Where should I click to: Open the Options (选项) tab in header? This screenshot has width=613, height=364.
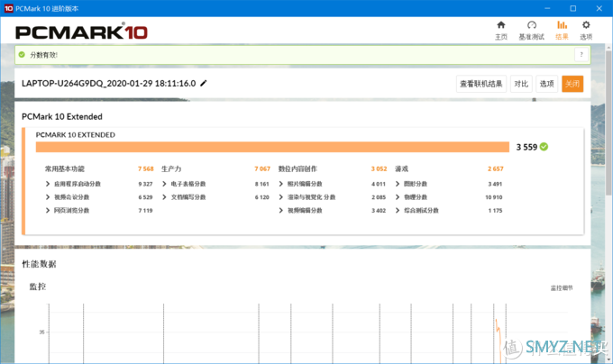[586, 31]
